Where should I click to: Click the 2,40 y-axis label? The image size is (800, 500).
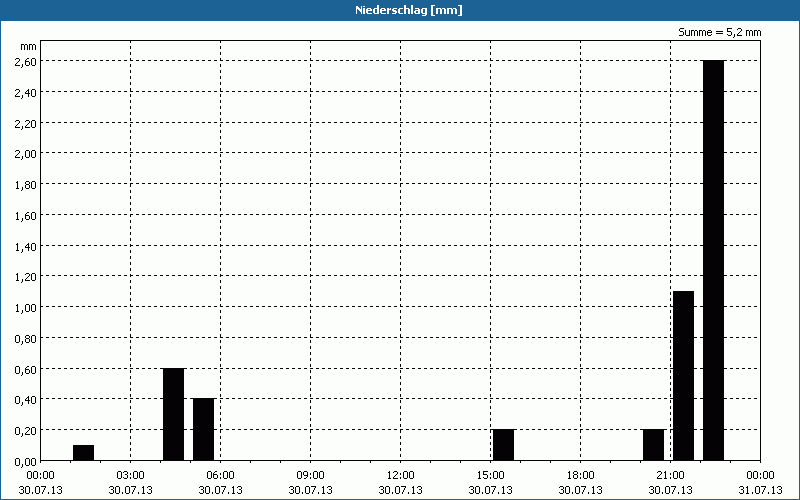[26, 92]
